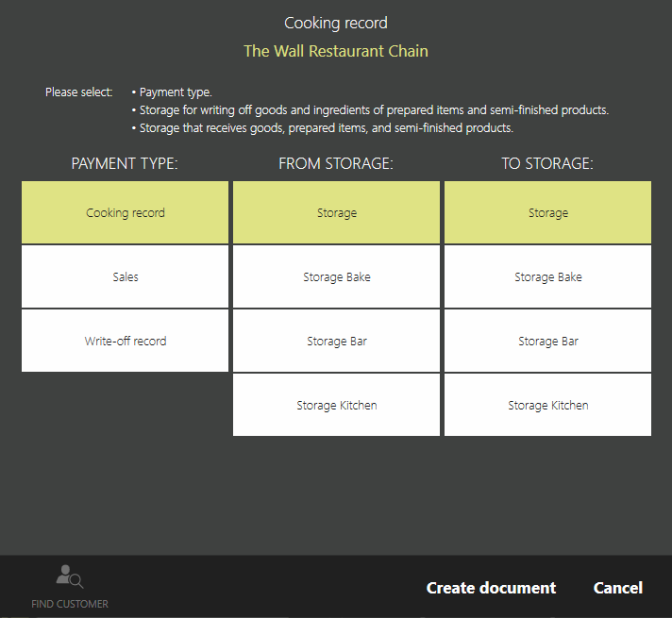Click the FROM STORAGE column header
The height and width of the screenshot is (618, 672).
click(x=336, y=164)
